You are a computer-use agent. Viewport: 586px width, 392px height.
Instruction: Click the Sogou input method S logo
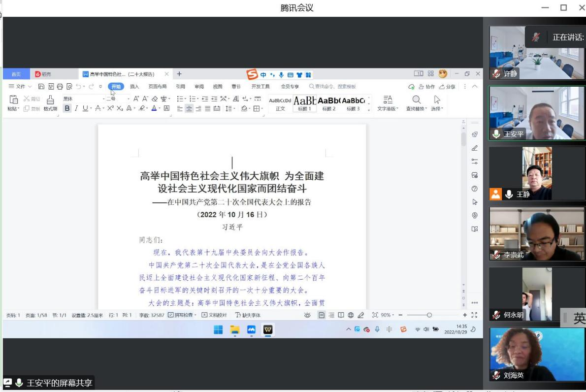pyautogui.click(x=252, y=74)
